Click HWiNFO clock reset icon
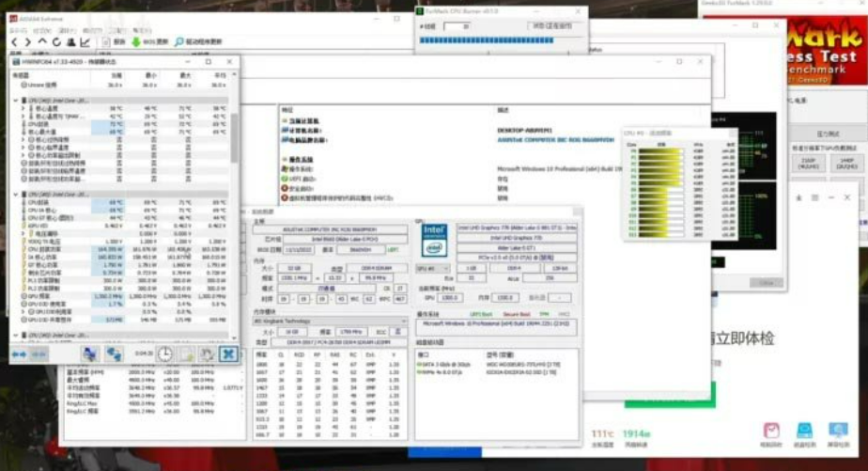 [165, 354]
